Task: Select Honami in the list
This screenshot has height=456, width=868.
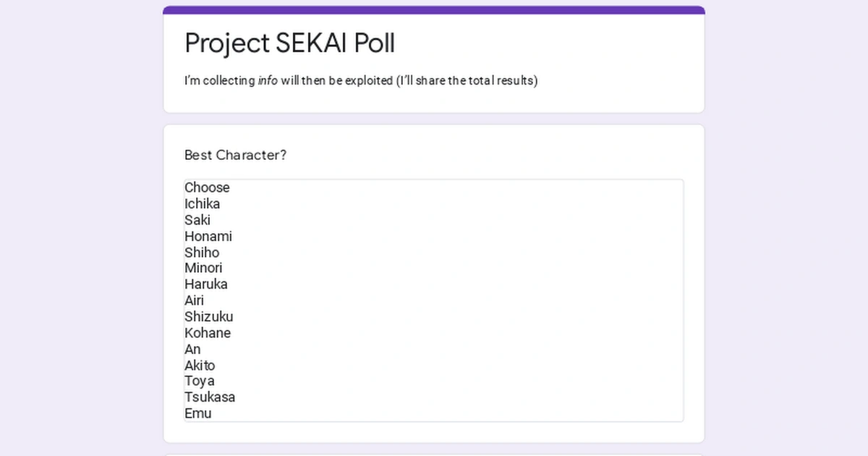Action: 208,236
